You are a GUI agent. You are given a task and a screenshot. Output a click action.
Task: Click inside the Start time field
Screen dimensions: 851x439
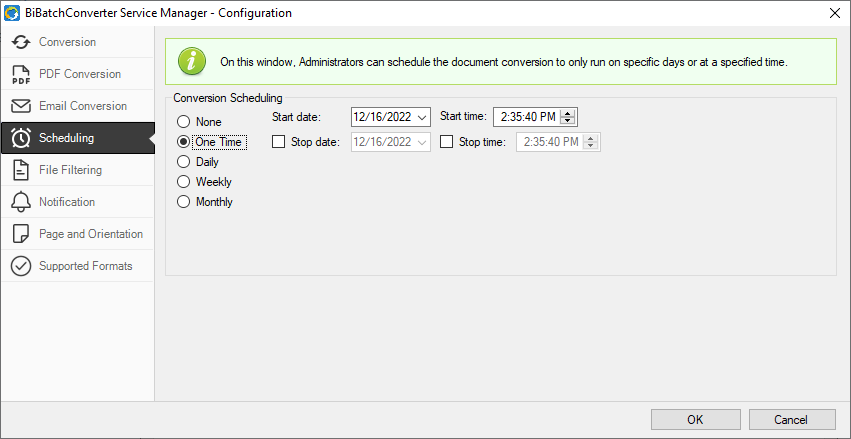(528, 117)
